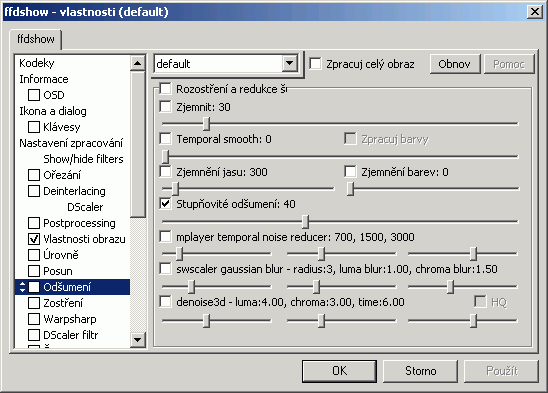Select the DScaler item

click(85, 207)
